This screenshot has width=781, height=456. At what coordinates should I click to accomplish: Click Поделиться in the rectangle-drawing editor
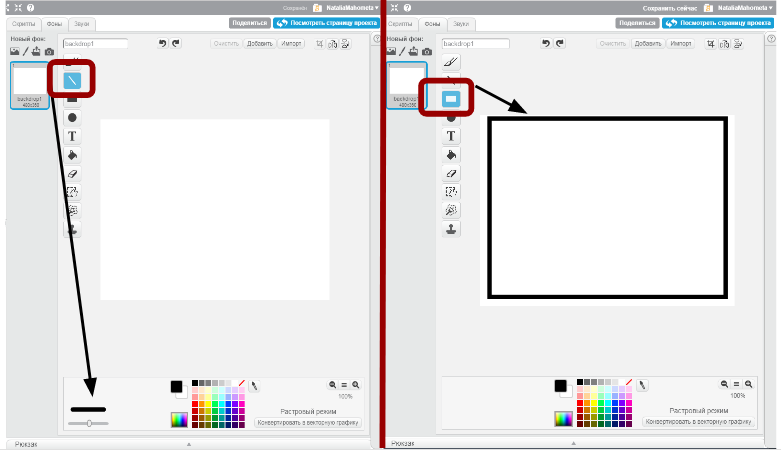tap(638, 23)
